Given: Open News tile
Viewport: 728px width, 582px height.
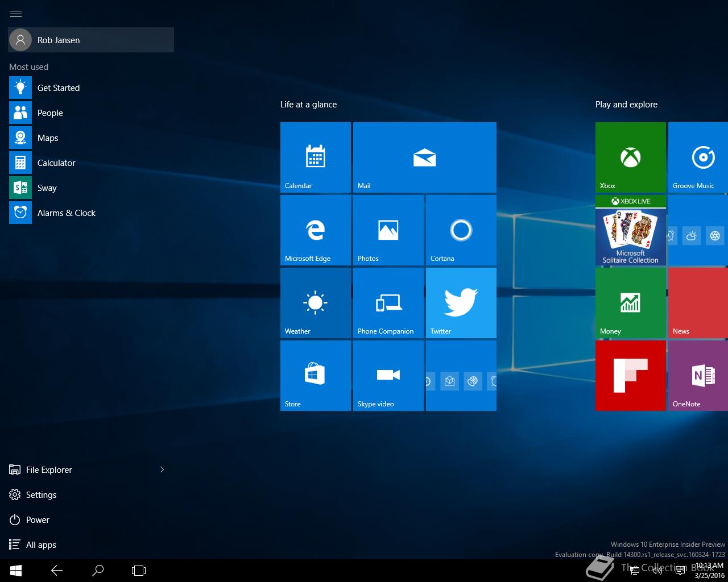Looking at the screenshot, I should click(x=698, y=303).
